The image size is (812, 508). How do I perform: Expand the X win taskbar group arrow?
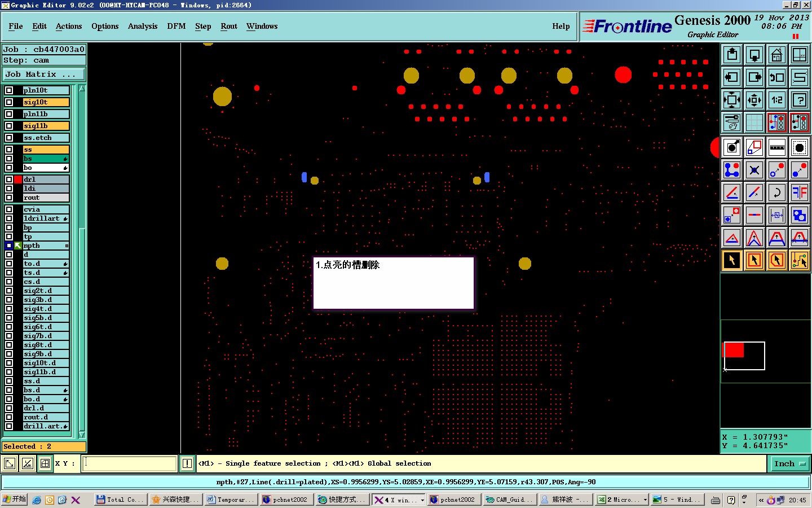pos(422,500)
